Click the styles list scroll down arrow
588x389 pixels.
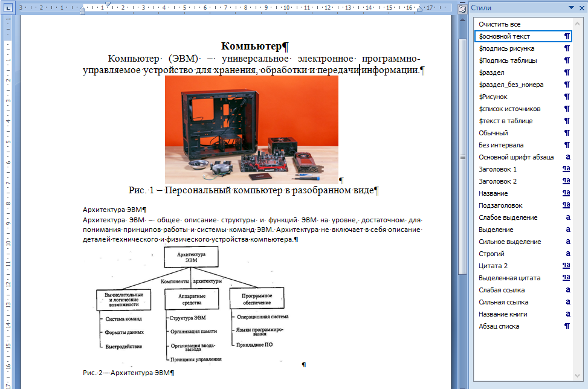(578, 376)
